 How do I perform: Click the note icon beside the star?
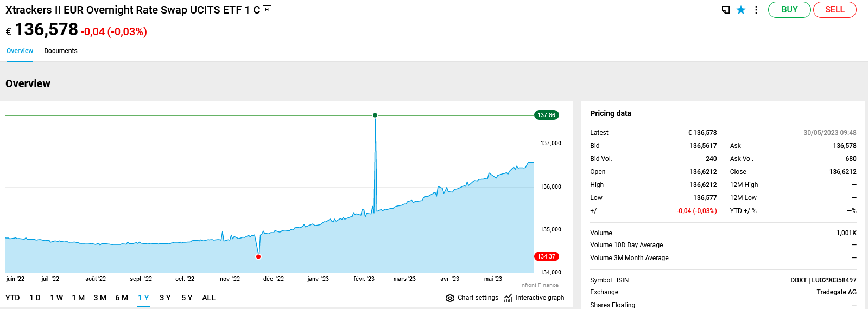point(725,10)
